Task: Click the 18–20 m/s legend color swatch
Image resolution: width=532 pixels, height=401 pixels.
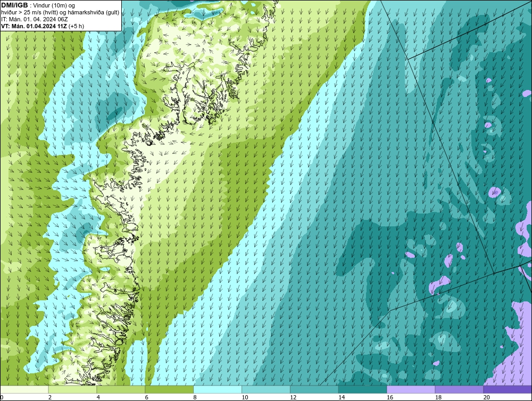Action: (460, 389)
